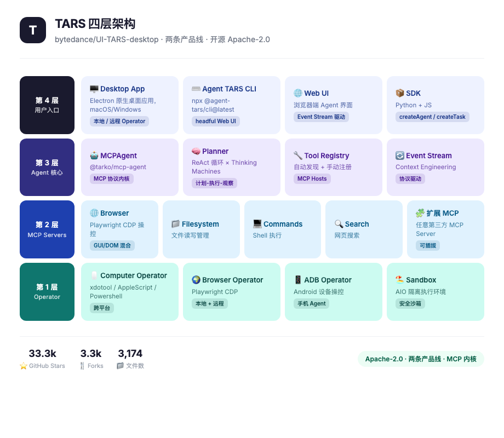Click the createAgent / createTask tag
504x438 pixels.
[x=432, y=117]
